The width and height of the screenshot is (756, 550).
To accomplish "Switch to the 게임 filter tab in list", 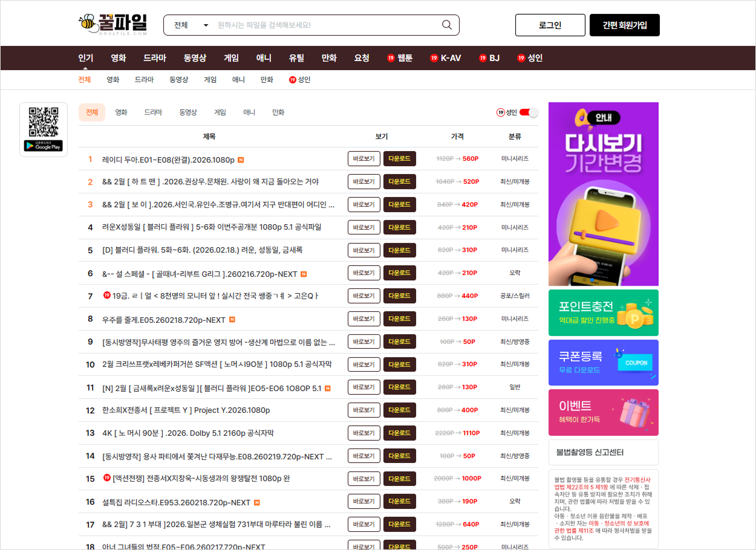I will pos(220,112).
